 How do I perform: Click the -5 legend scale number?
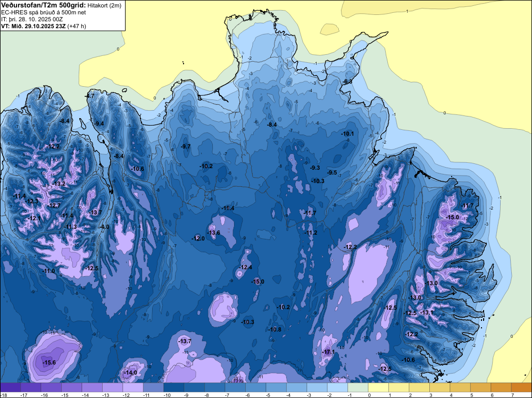(x=268, y=395)
